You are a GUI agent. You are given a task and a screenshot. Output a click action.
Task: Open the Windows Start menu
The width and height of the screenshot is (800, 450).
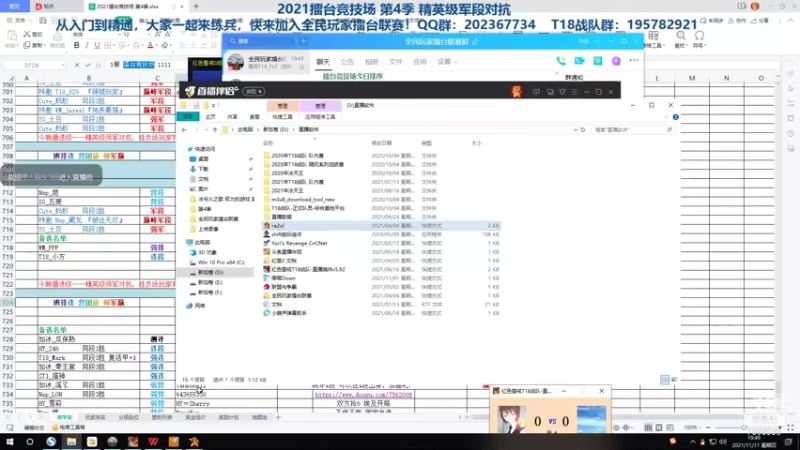(x=10, y=441)
